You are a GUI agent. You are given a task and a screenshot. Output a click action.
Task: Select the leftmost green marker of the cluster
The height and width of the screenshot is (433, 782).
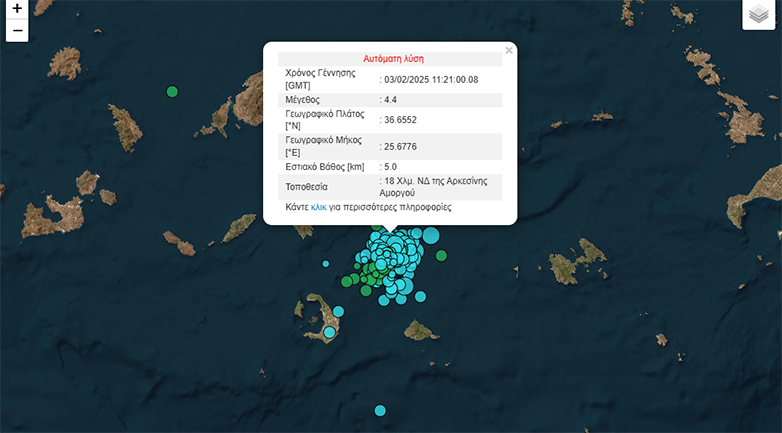[347, 281]
